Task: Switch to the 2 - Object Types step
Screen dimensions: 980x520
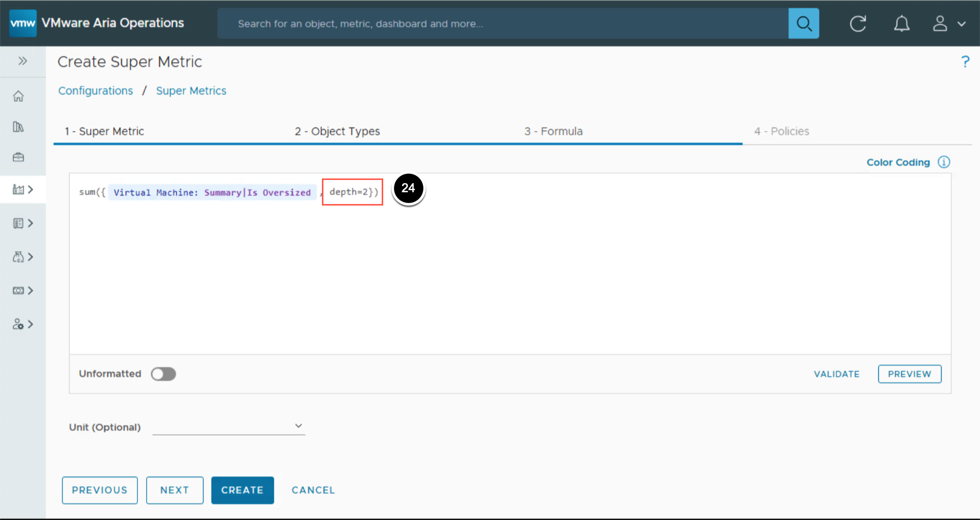Action: 337,131
